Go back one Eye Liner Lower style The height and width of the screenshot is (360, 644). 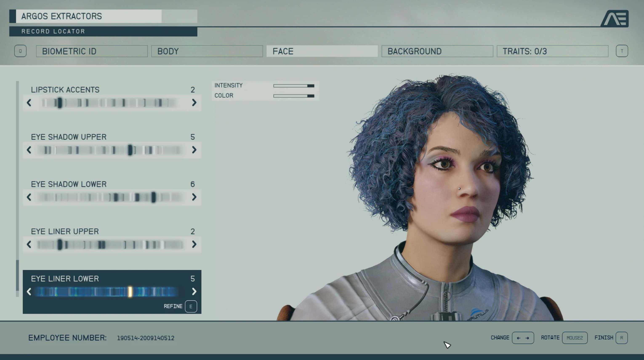coord(29,292)
